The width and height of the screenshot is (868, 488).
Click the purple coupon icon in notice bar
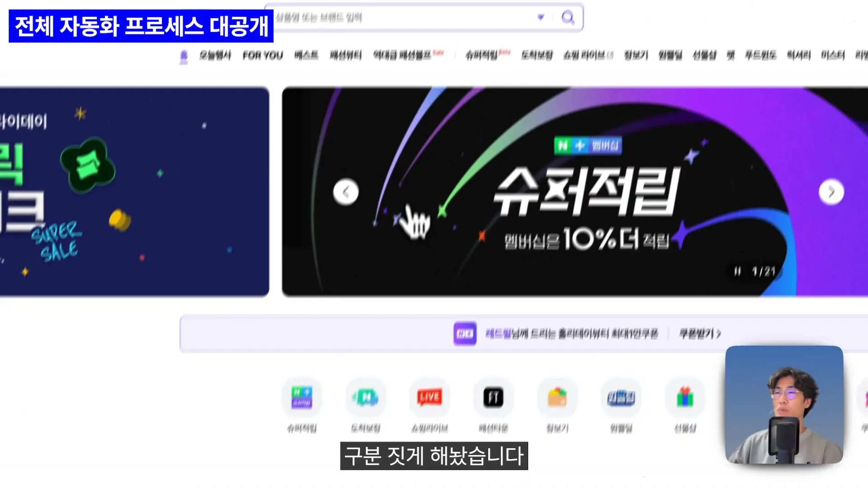tap(465, 334)
